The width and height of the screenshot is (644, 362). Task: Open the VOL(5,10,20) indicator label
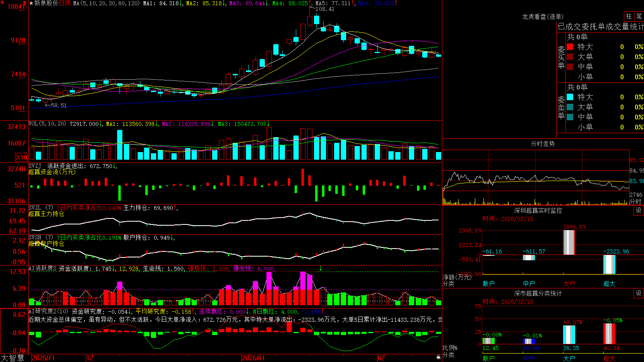pyautogui.click(x=47, y=124)
